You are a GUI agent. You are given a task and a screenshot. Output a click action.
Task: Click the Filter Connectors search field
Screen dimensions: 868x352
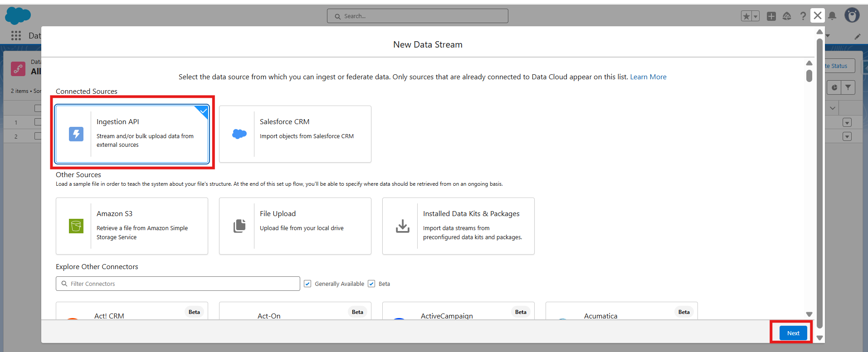point(178,284)
